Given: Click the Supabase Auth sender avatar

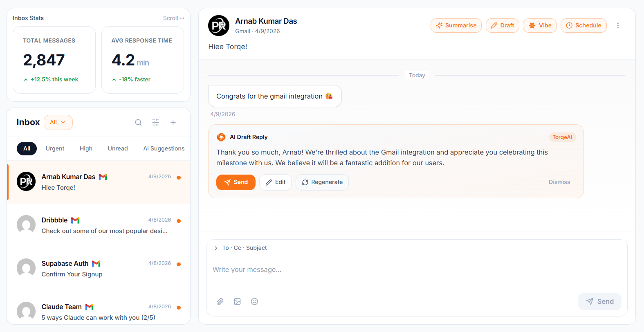Looking at the screenshot, I should pyautogui.click(x=26, y=268).
